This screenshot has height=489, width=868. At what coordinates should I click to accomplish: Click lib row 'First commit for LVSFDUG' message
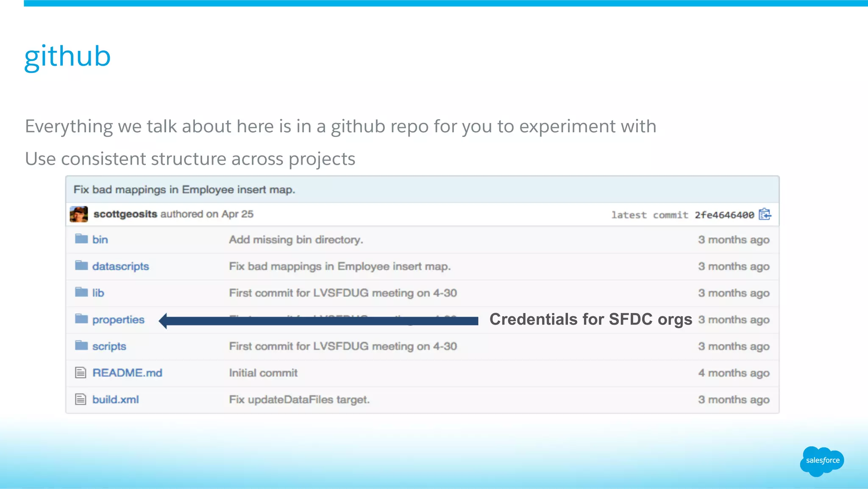[343, 293]
